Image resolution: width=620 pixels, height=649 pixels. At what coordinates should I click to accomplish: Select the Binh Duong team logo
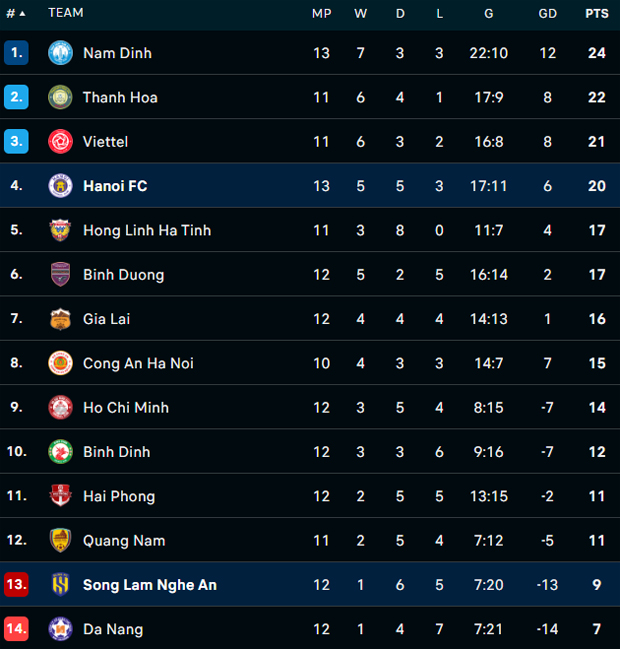61,275
